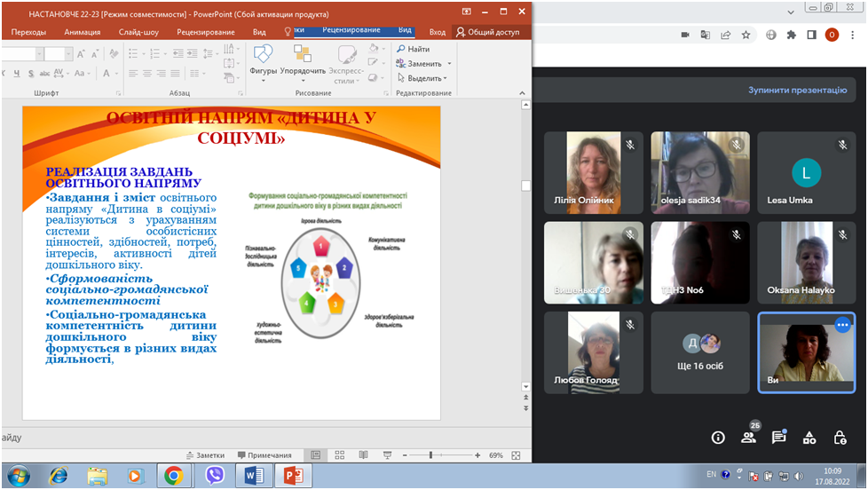Screen dimensions: 868x490
Task: Open Chrome tab search chevron
Action: pyautogui.click(x=791, y=12)
